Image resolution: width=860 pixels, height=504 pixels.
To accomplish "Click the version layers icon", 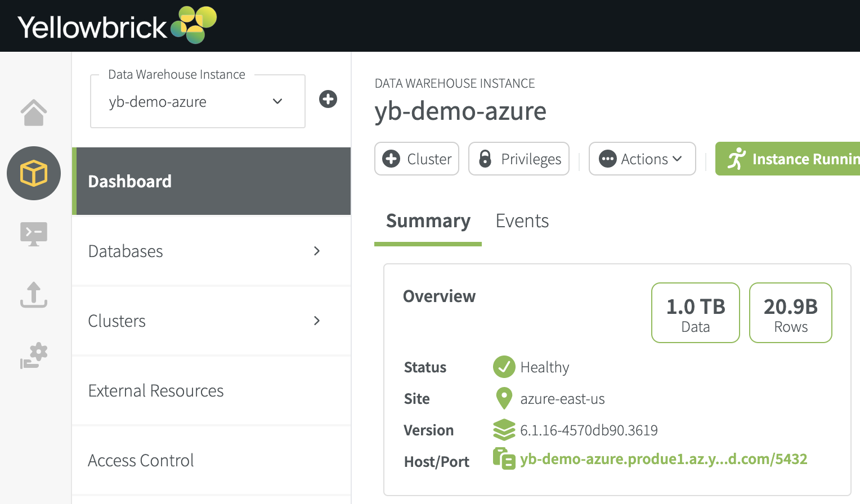I will click(504, 430).
